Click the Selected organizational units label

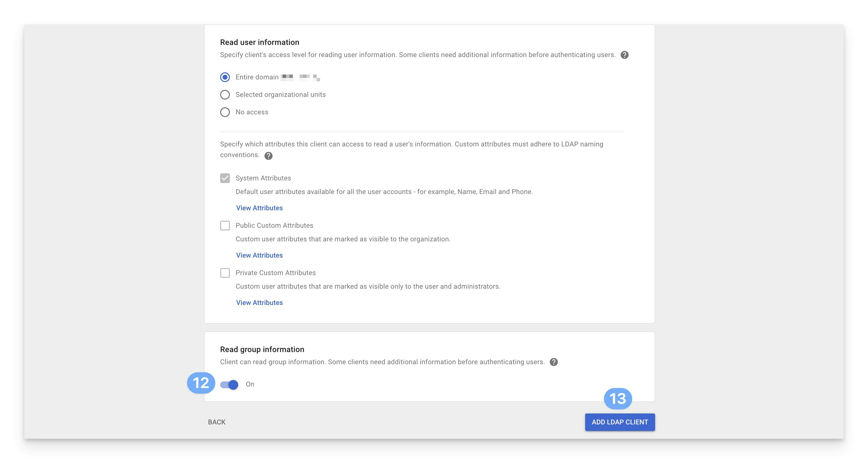280,95
